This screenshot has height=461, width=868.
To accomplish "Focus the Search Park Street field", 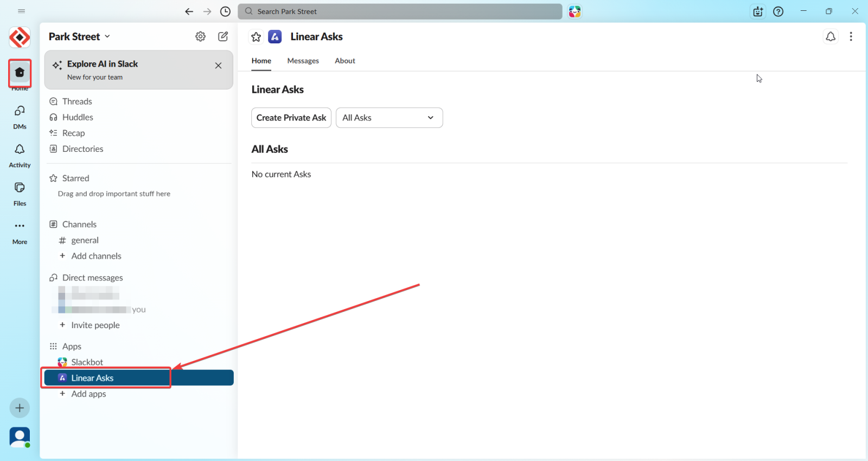I will (400, 11).
